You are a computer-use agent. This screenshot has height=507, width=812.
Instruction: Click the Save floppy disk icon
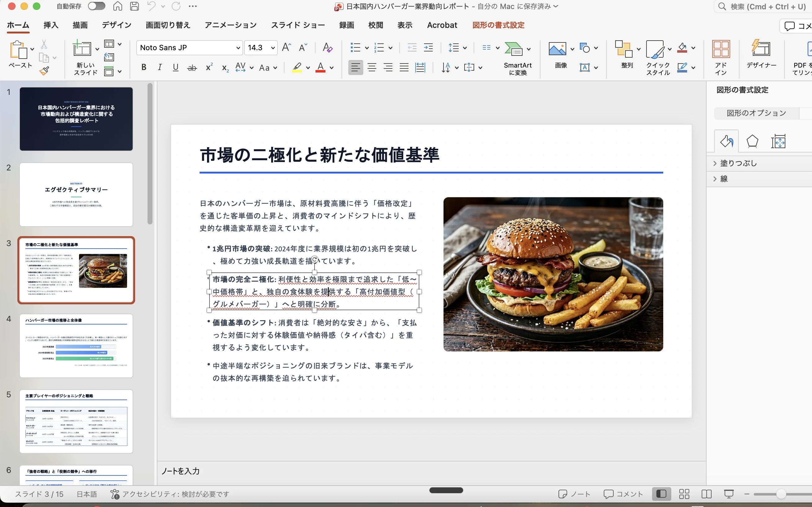click(x=135, y=6)
